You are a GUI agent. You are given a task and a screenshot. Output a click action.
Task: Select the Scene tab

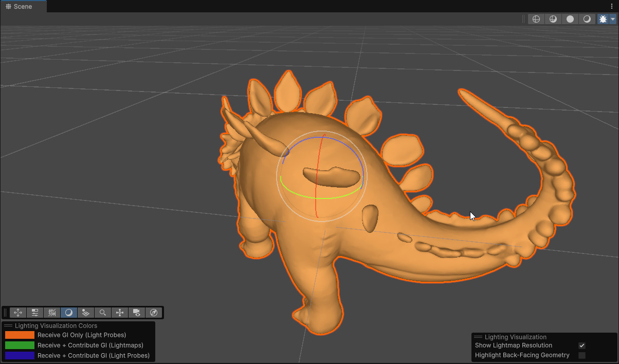click(x=23, y=7)
